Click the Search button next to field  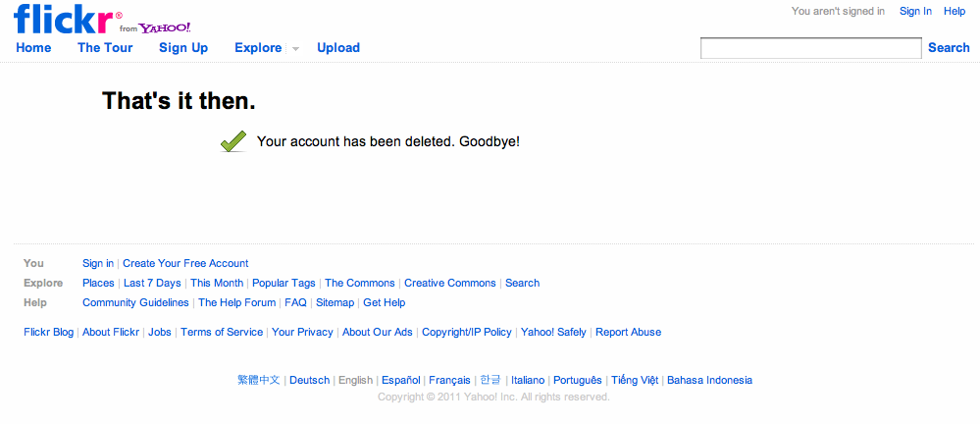(949, 47)
